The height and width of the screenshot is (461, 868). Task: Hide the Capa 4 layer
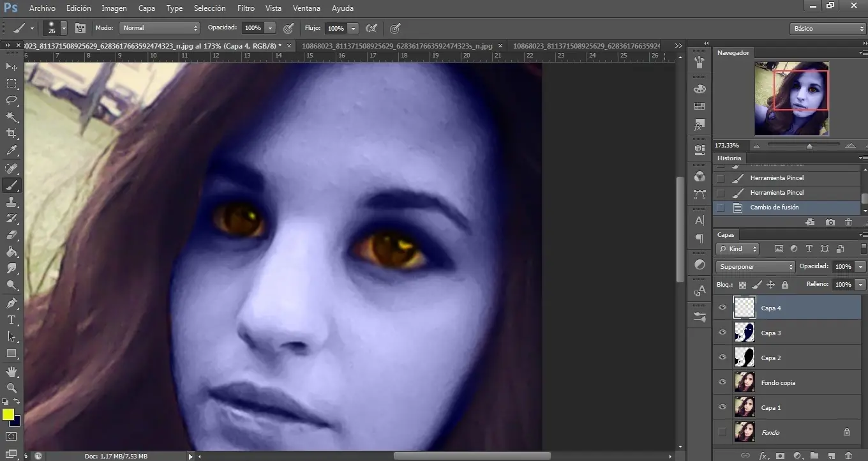click(722, 308)
